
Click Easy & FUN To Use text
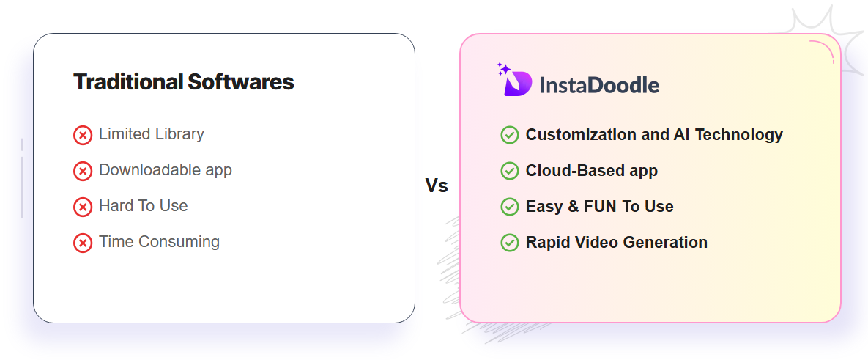point(599,207)
